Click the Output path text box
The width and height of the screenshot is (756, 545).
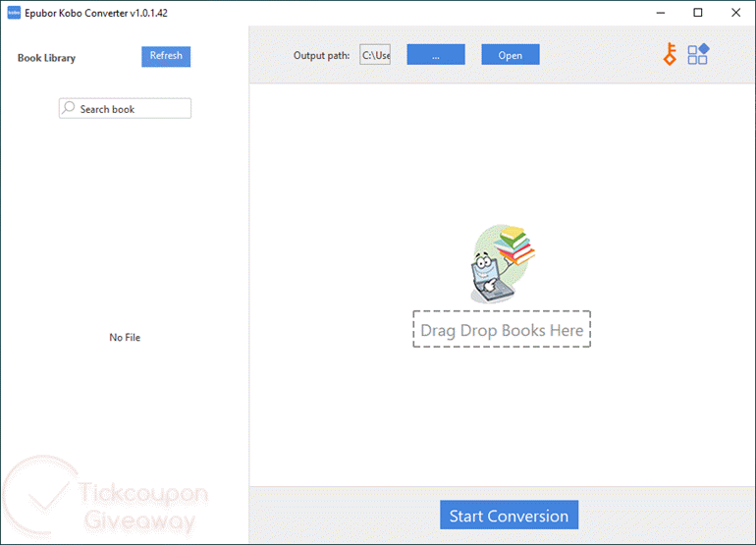[375, 55]
